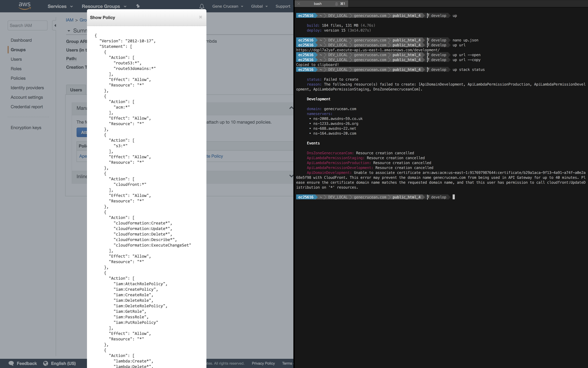Click "route53domains:*" in the policy
Image resolution: width=588 pixels, height=368 pixels.
135,68
